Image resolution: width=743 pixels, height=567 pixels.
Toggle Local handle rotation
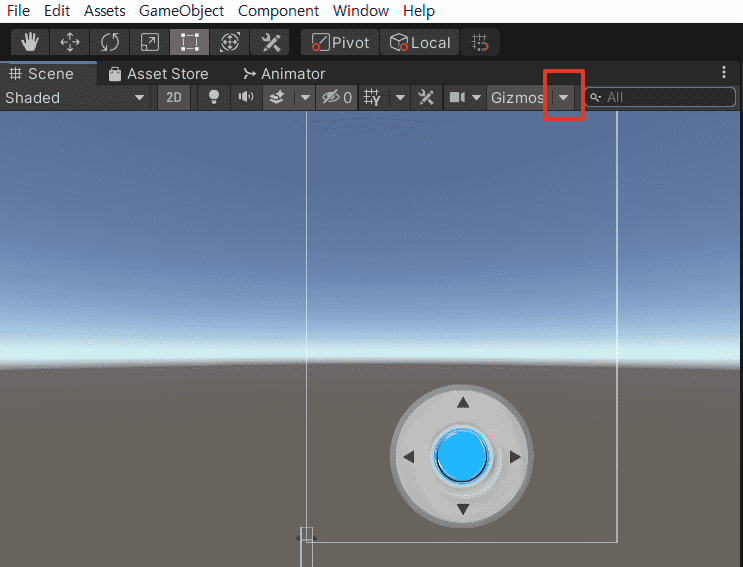tap(420, 43)
